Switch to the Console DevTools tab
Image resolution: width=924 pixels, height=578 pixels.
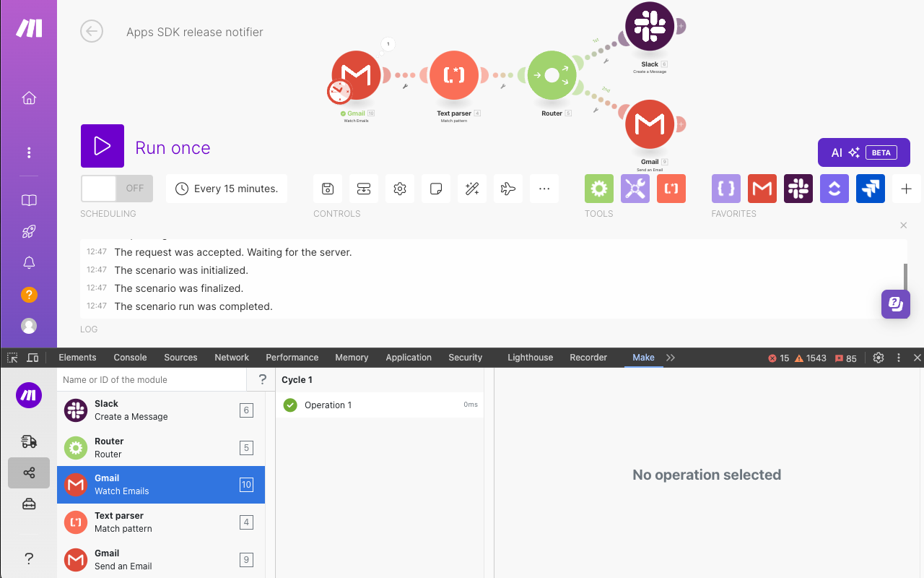point(130,358)
